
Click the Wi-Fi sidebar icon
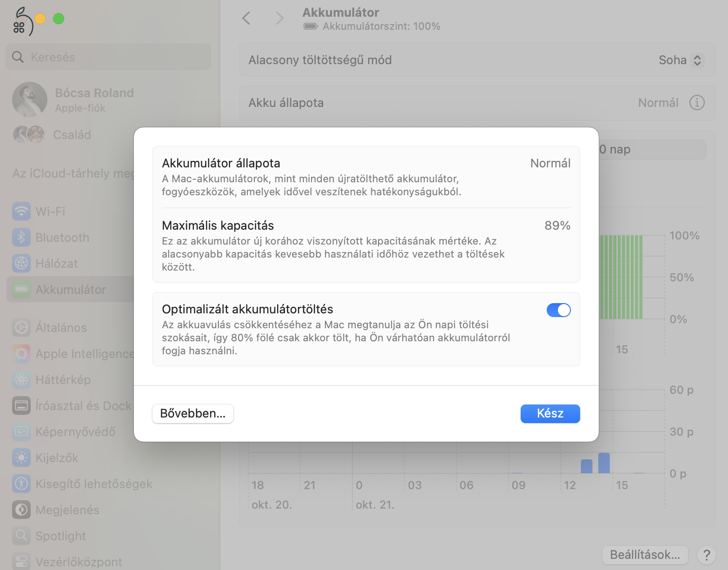[x=21, y=211]
